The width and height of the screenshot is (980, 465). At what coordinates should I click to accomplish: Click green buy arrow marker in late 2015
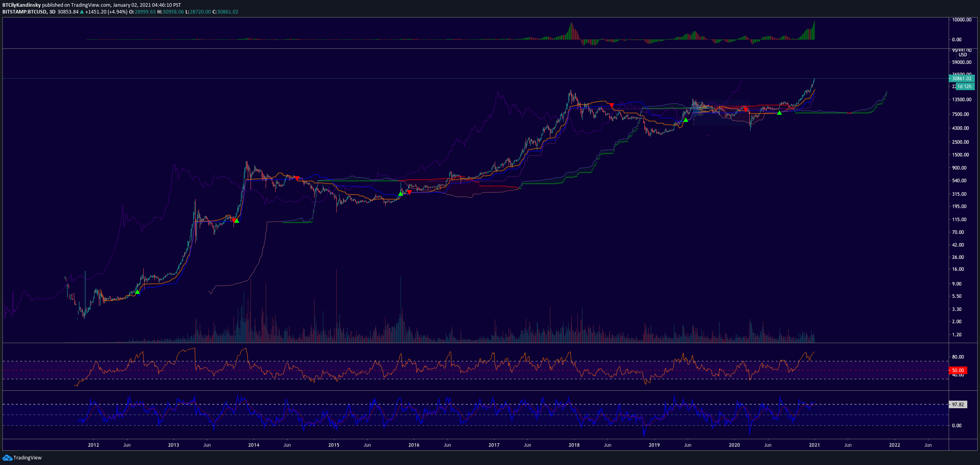coord(401,194)
